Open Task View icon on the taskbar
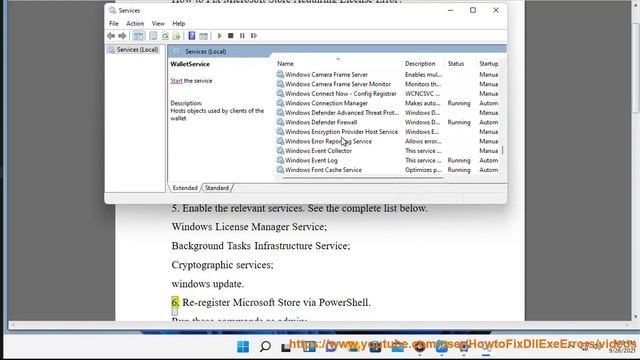This screenshot has height=360, width=640. pyautogui.click(x=286, y=347)
